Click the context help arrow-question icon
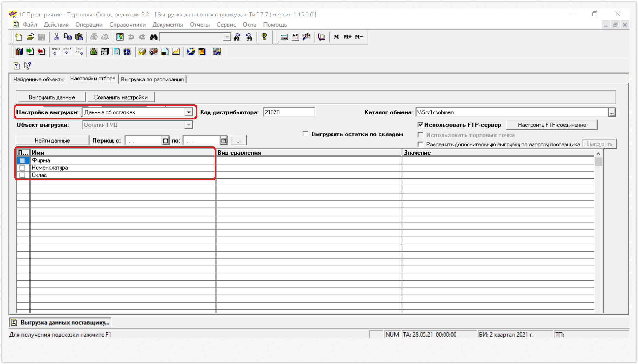This screenshot has width=638, height=364. tap(28, 66)
